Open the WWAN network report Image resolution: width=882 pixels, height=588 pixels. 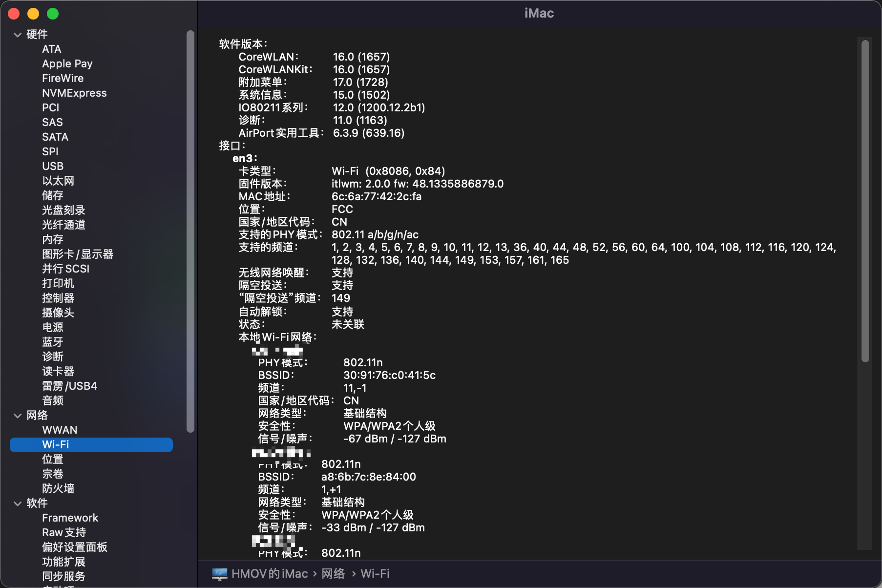pos(60,430)
